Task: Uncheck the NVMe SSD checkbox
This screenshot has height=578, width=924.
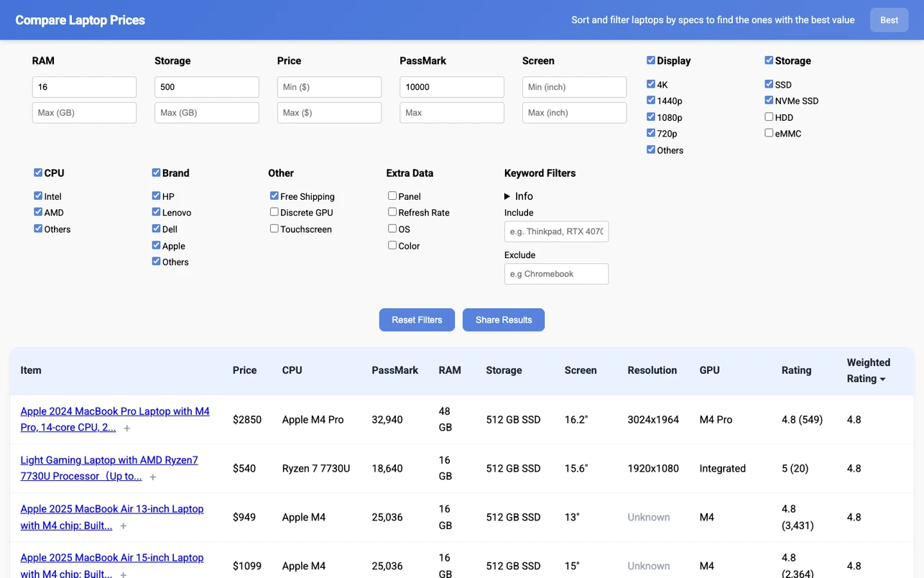Action: [x=769, y=100]
